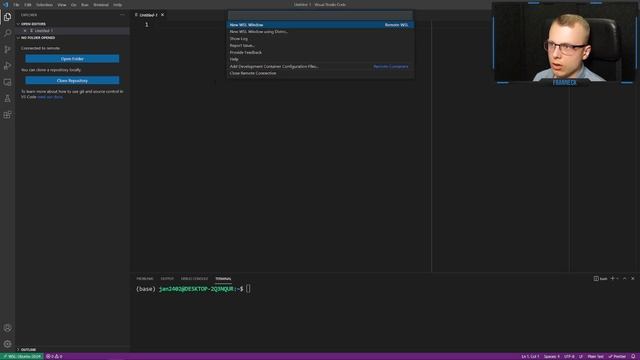Open the Go menu
Screen dimensions: 640x360
[73, 5]
